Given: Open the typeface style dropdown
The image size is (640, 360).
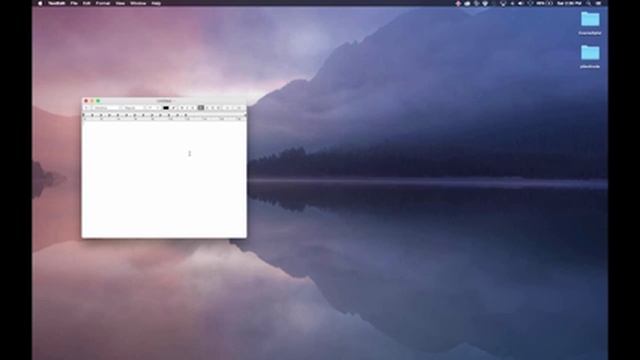Looking at the screenshot, I should coord(133,108).
